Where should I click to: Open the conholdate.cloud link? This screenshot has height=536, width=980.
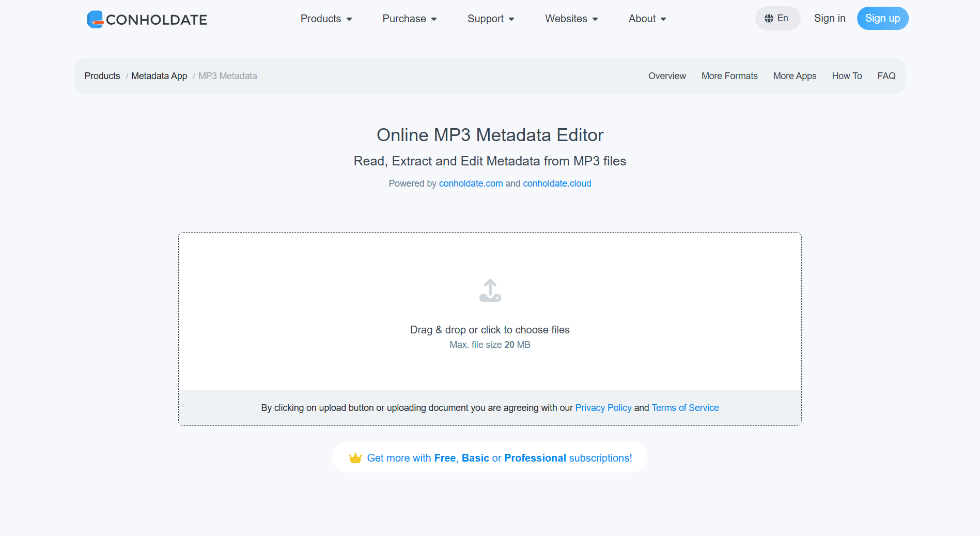[x=557, y=183]
